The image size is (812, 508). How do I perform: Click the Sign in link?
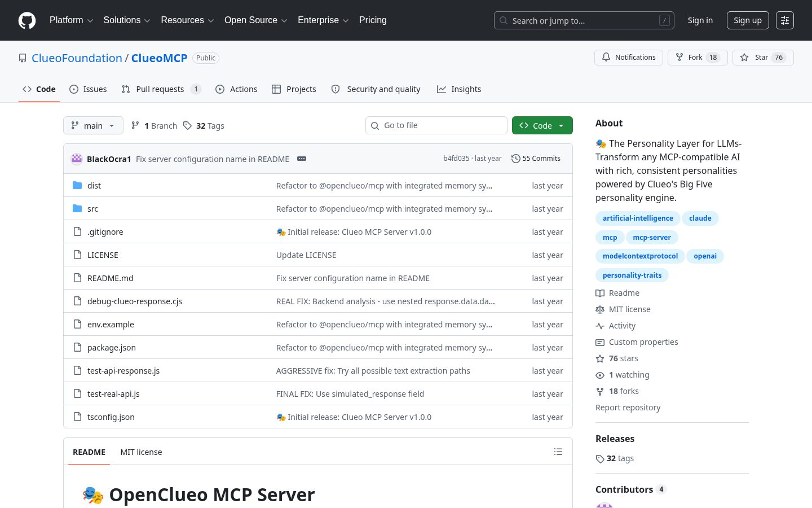[700, 20]
